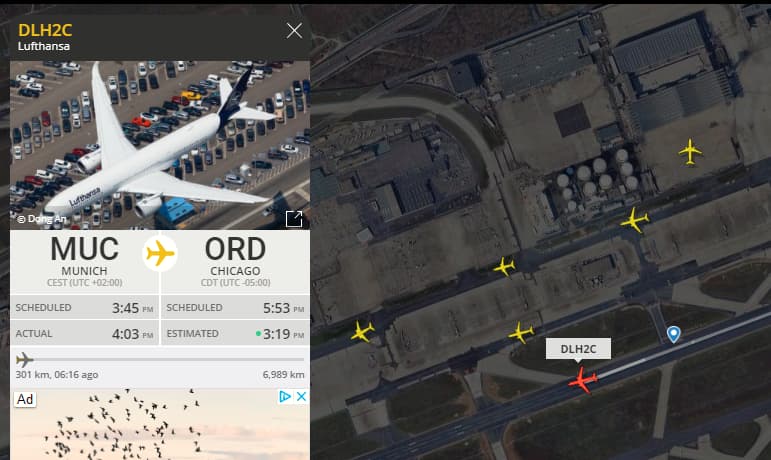The height and width of the screenshot is (460, 771).
Task: Click the yellow route plane icon between MUC and ORD
Action: click(160, 254)
